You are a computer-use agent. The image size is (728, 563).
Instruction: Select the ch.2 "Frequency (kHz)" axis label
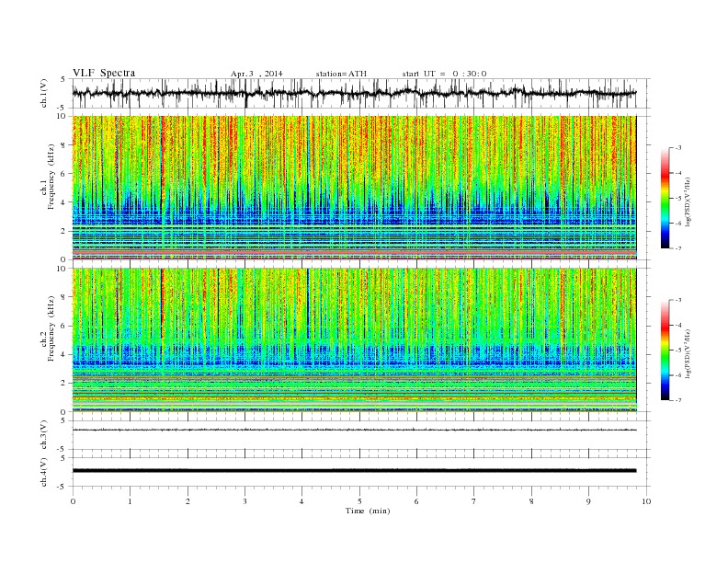click(51, 328)
